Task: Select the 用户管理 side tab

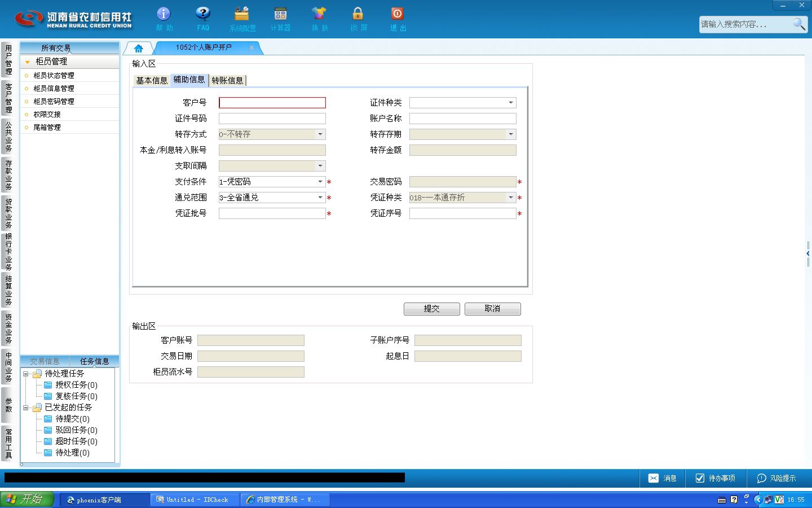Action: click(x=8, y=60)
